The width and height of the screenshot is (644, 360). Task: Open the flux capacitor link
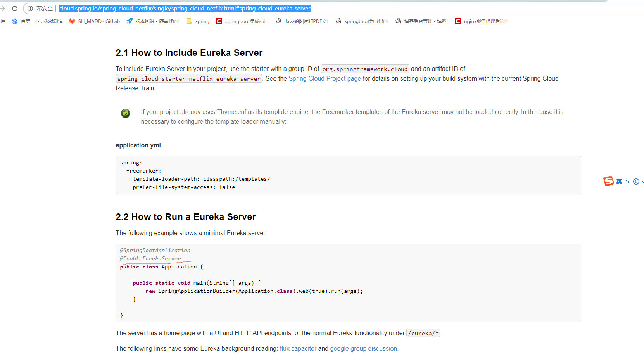tap(298, 348)
